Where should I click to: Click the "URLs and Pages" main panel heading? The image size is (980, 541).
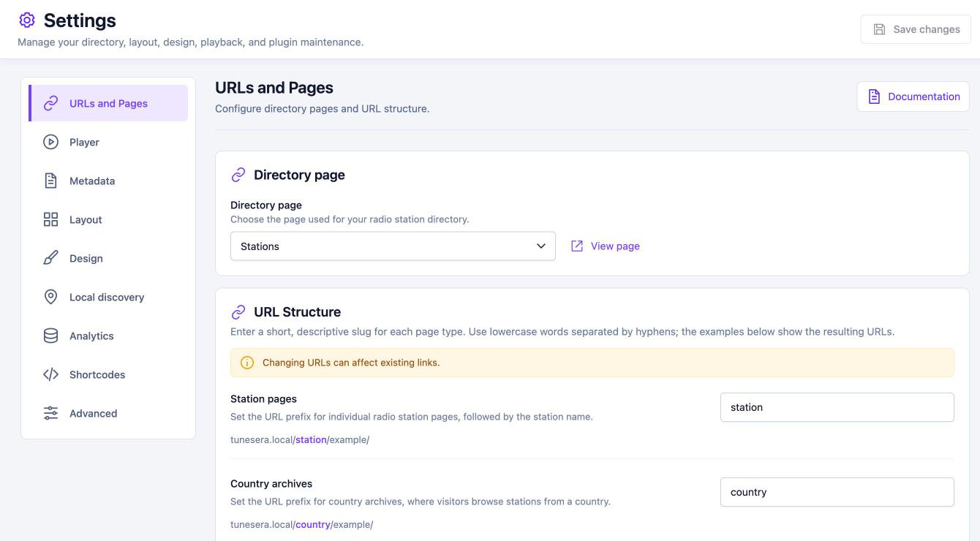pos(274,88)
